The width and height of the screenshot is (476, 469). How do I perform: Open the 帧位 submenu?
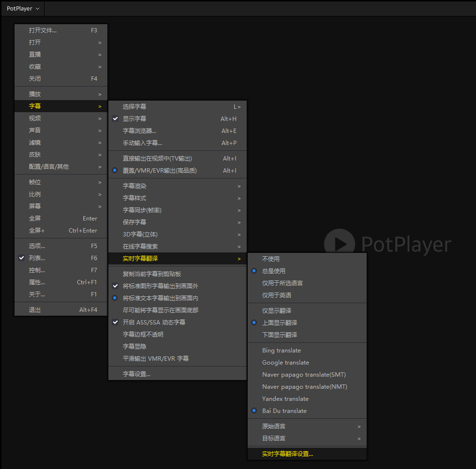point(61,182)
